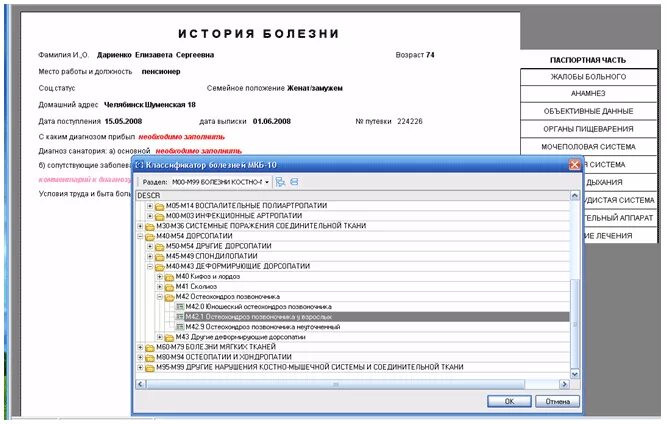Click M40 Кифоз и лордоз folder icon

(x=169, y=277)
